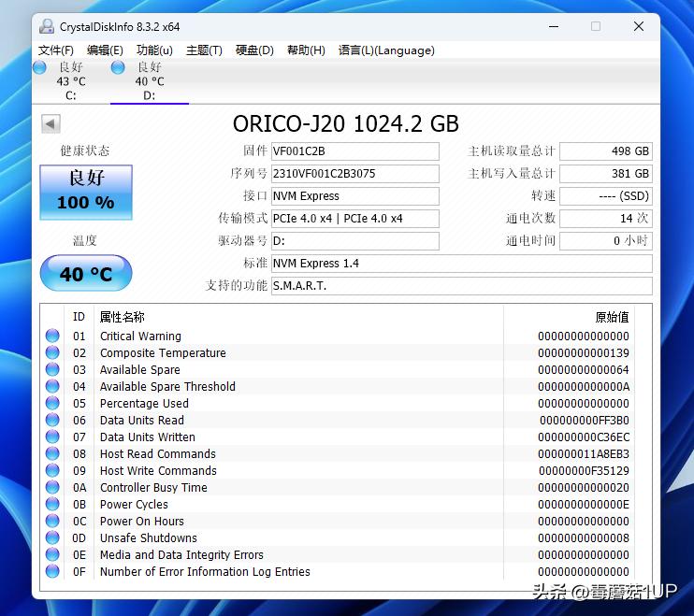Click status orb of Power On Hours row
Screen dimensions: 694x616
click(52, 521)
